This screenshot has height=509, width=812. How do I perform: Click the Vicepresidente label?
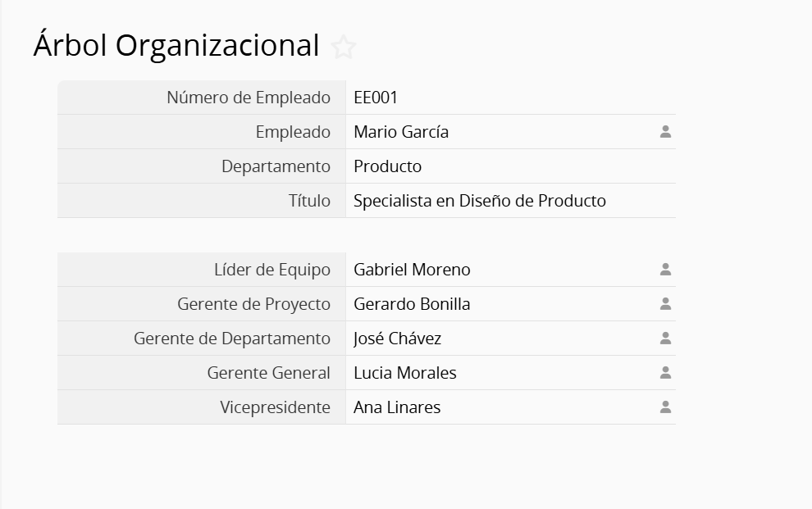point(275,407)
